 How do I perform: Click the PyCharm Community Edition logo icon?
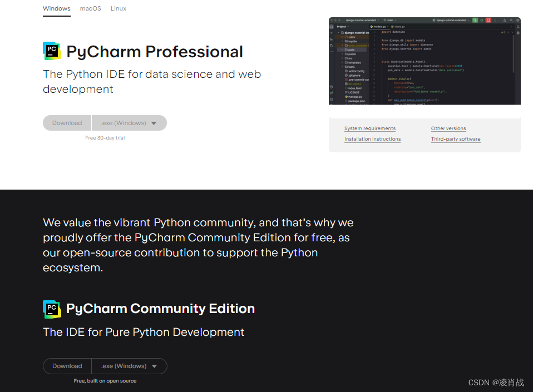click(x=52, y=309)
